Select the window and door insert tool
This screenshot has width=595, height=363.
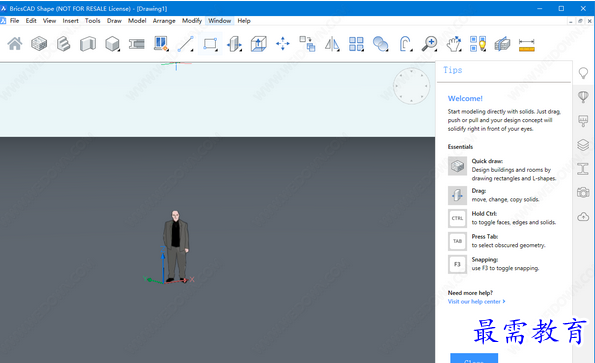[x=161, y=44]
